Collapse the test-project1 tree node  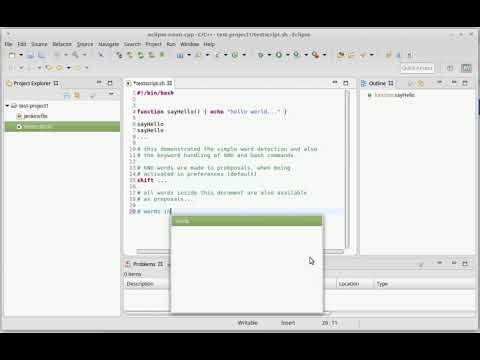7,106
